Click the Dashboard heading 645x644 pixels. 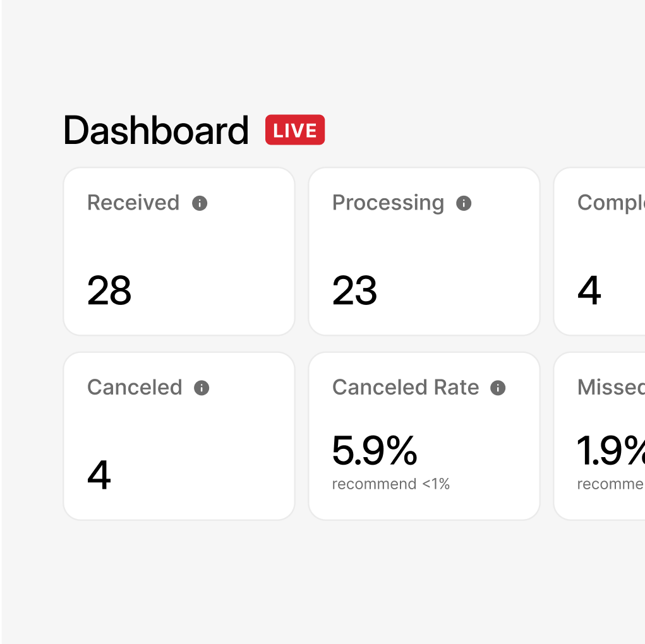coord(156,131)
